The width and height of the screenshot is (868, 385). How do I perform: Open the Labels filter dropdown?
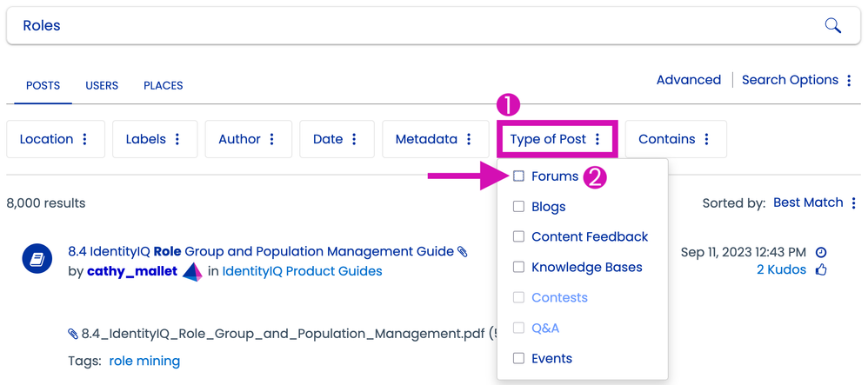pyautogui.click(x=154, y=139)
